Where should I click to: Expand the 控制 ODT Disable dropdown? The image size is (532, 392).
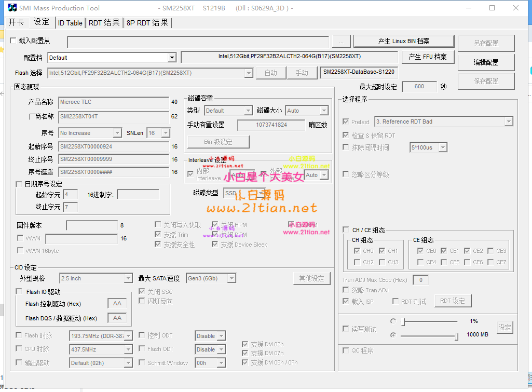point(221,335)
